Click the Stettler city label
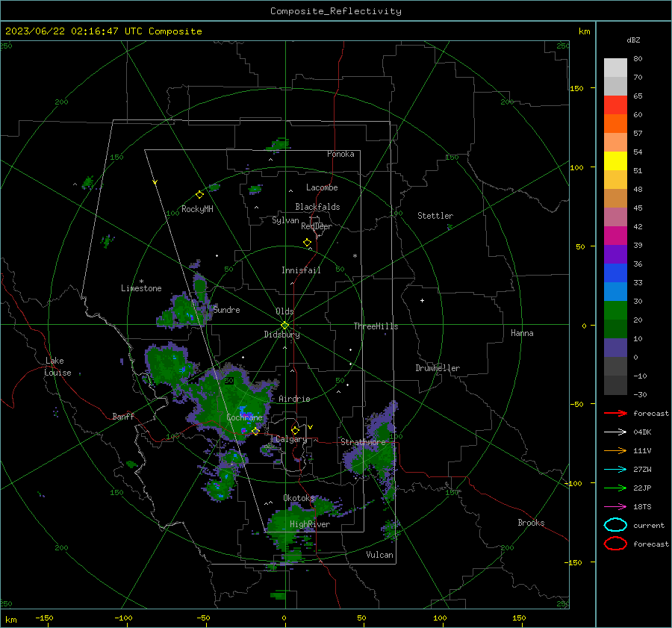 coord(435,216)
